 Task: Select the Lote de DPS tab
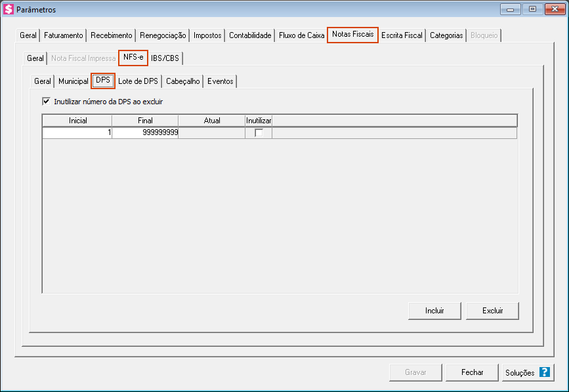point(138,81)
